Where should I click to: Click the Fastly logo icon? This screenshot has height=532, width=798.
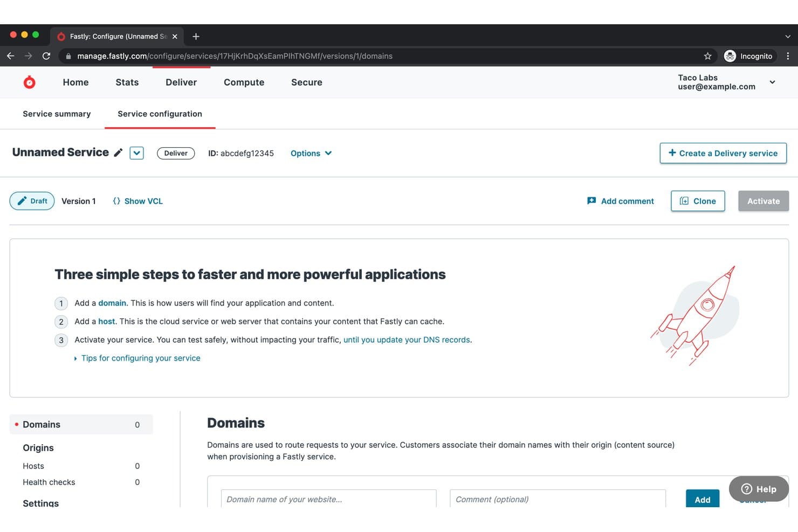tap(30, 82)
